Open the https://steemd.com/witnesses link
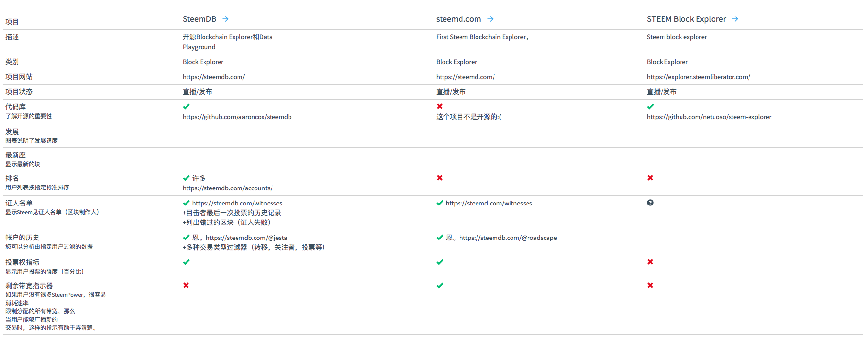Screen dimensions: 868x342 (x=489, y=203)
